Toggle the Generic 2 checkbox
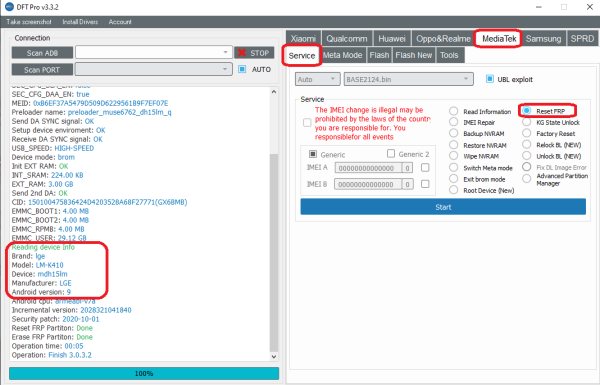600x385 pixels. point(391,153)
